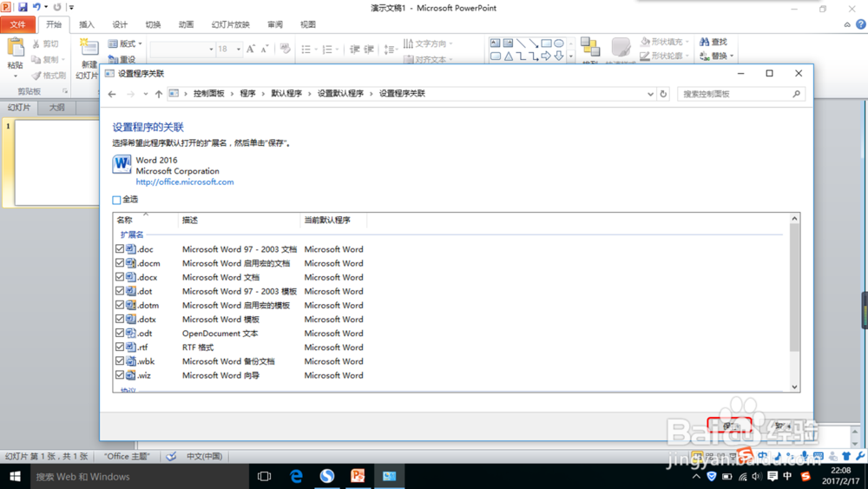
Task: Click 设置默认程序 in the breadcrumb path
Action: click(340, 94)
